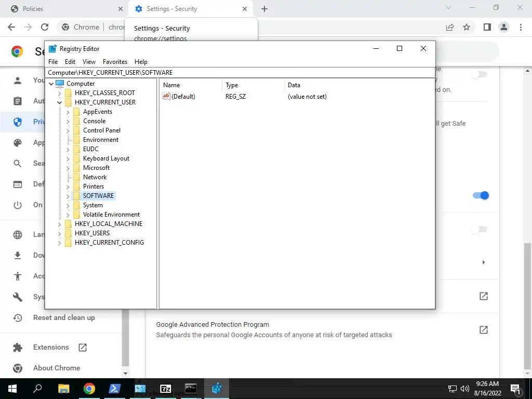Open the Chrome profile avatar icon
Image resolution: width=532 pixels, height=399 pixels.
[504, 27]
